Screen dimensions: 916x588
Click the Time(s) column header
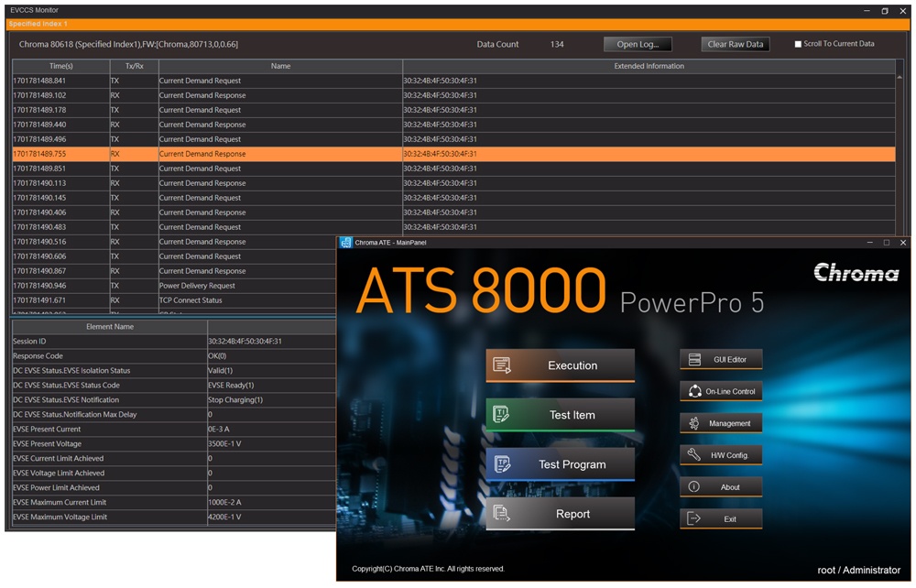coord(60,66)
